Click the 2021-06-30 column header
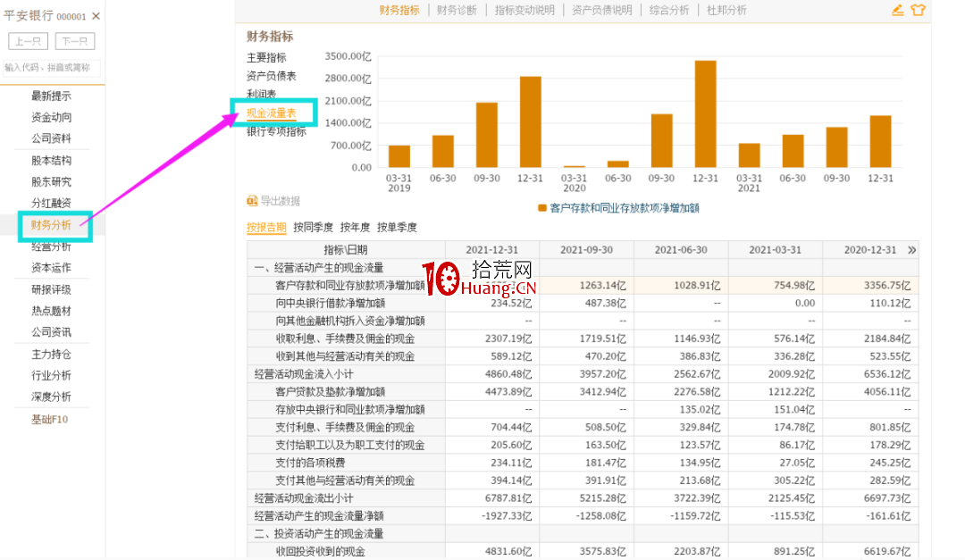Image resolution: width=965 pixels, height=560 pixels. (x=681, y=250)
